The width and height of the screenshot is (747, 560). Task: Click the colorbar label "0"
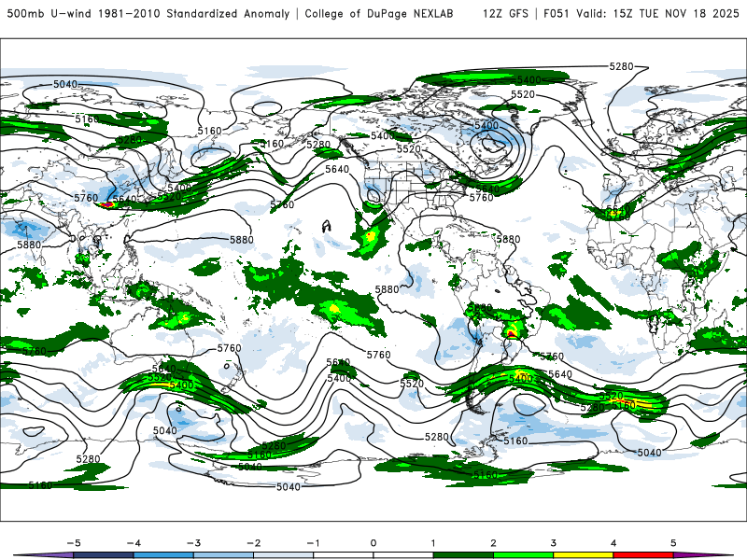(373, 543)
